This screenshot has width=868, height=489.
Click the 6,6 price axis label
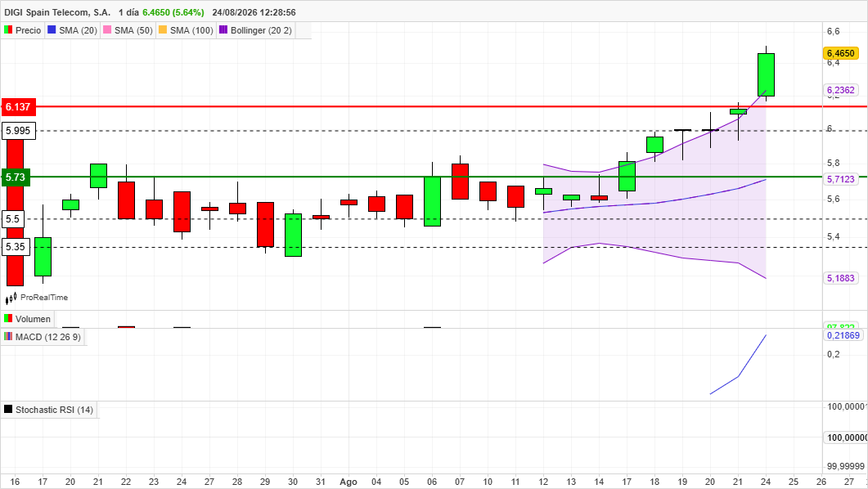tap(833, 32)
